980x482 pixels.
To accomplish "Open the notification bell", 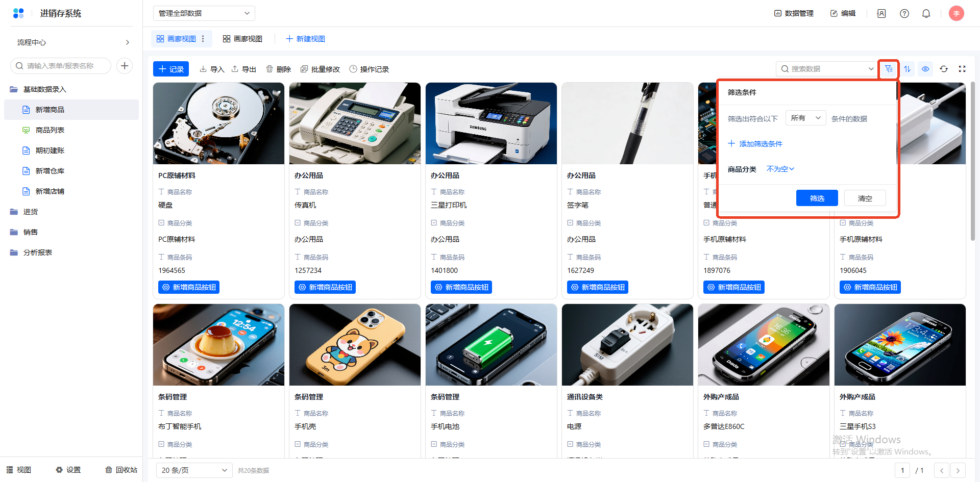I will (926, 14).
